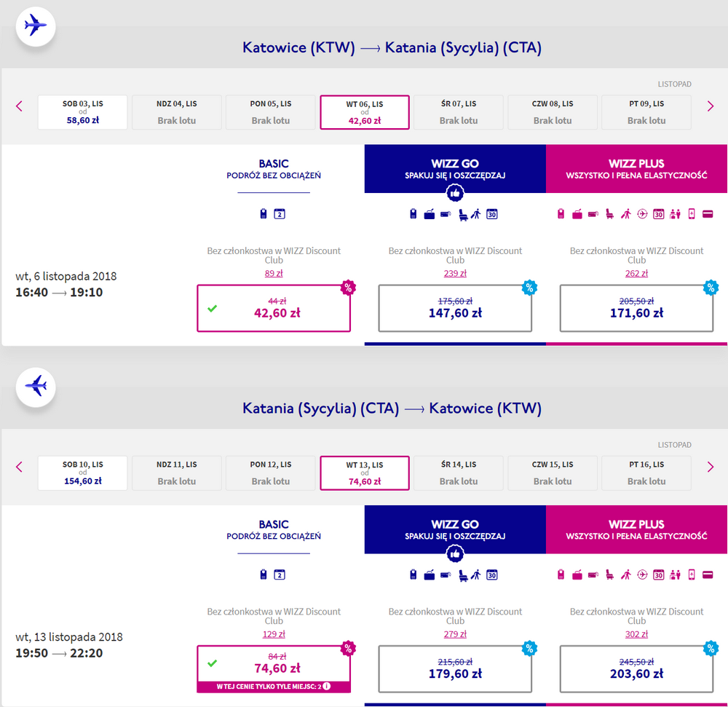The image size is (728, 707).
Task: Click the outbound flight airplane icon
Action: [36, 26]
